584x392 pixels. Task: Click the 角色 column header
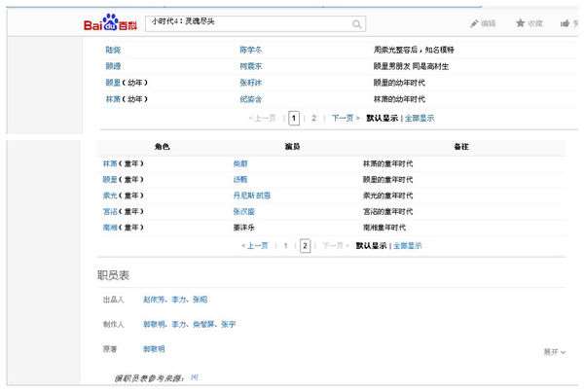point(162,147)
